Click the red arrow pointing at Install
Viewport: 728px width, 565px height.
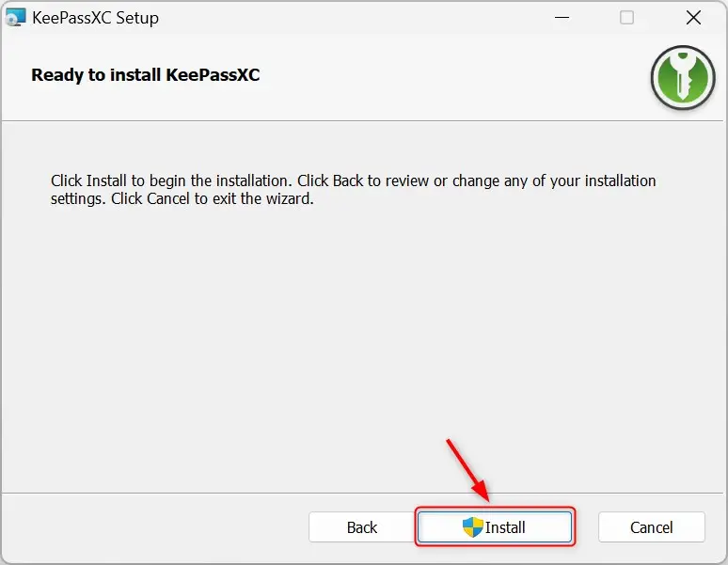pos(467,470)
